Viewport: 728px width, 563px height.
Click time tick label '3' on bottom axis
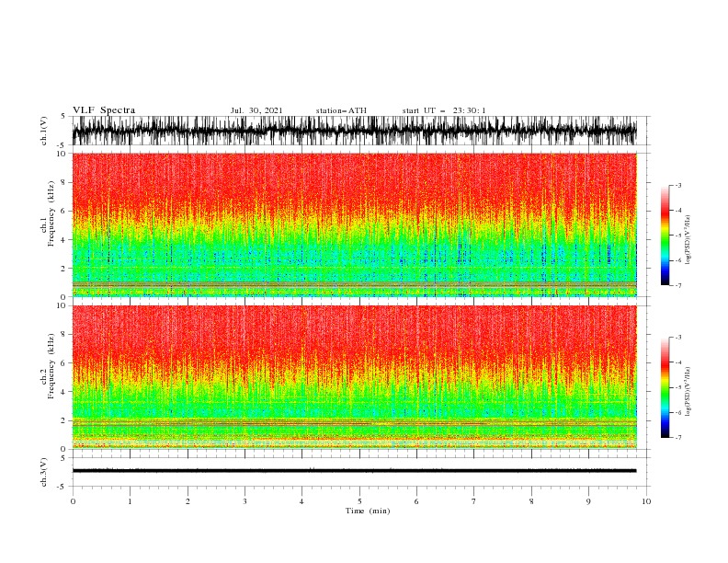click(x=245, y=501)
